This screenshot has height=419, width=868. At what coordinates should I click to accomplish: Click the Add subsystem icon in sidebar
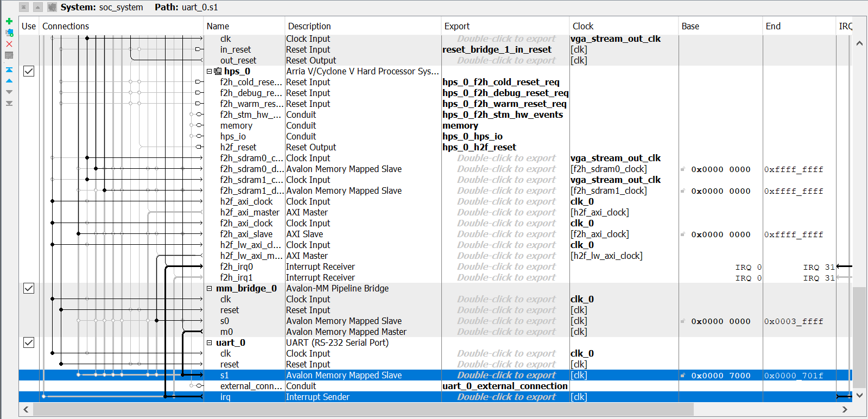(9, 33)
